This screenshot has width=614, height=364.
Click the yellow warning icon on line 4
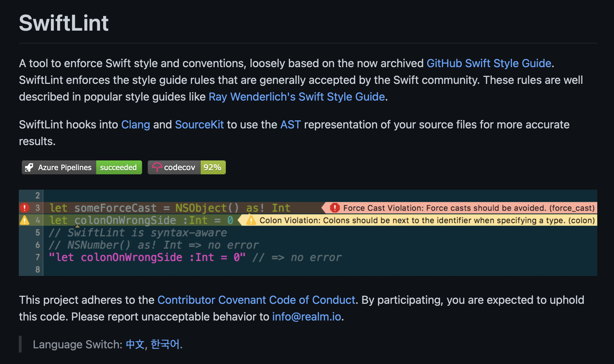tap(24, 220)
